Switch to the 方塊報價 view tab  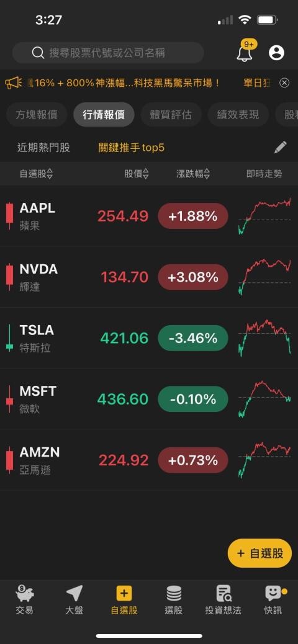[36, 115]
